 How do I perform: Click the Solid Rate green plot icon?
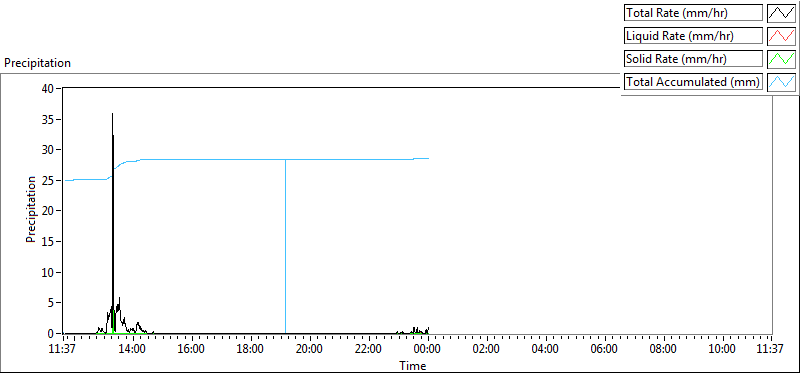pos(782,59)
